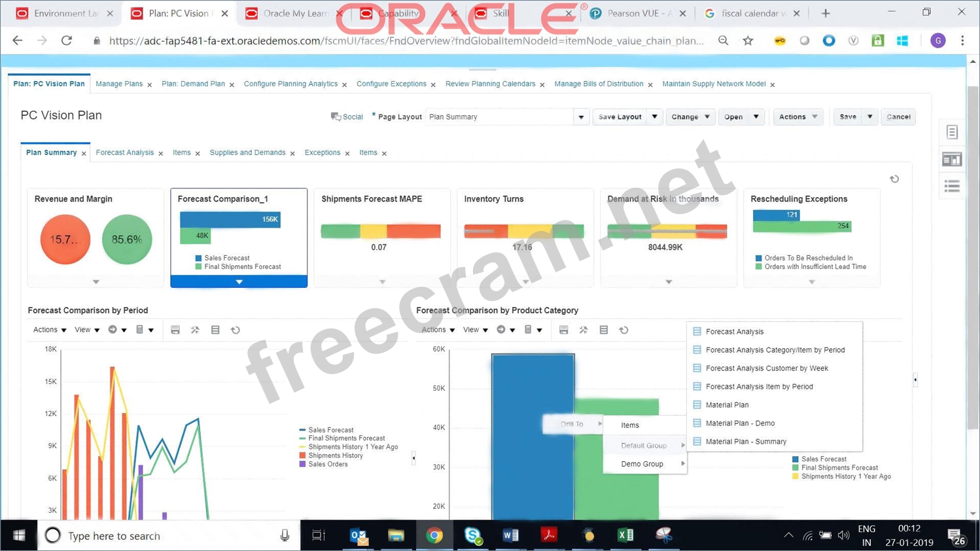Screen dimensions: 980x551
Task: Open Excel from the Windows taskbar
Action: [x=625, y=535]
